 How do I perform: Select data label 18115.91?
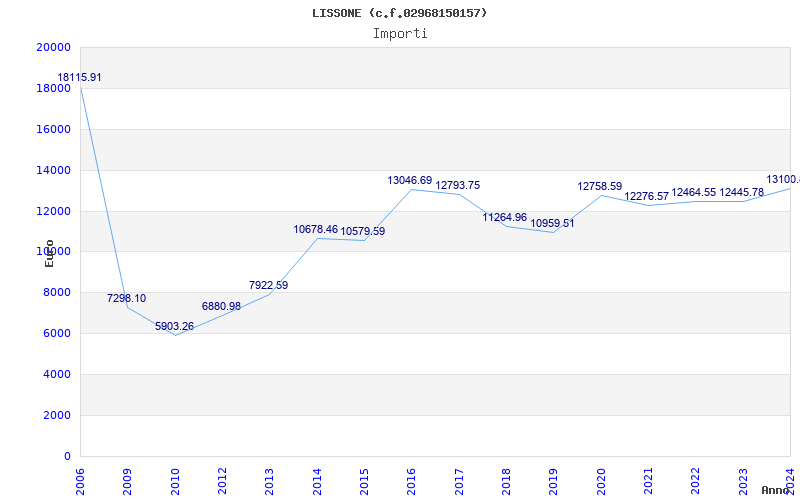[79, 78]
